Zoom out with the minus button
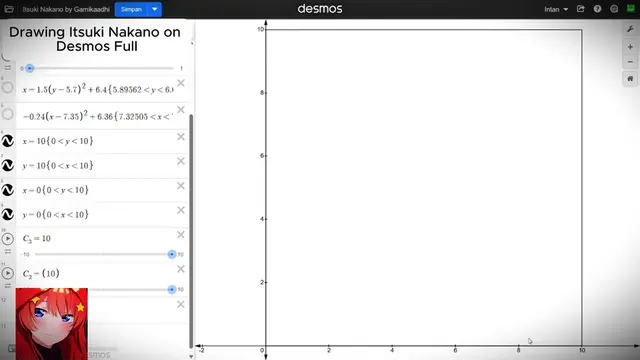 (630, 62)
